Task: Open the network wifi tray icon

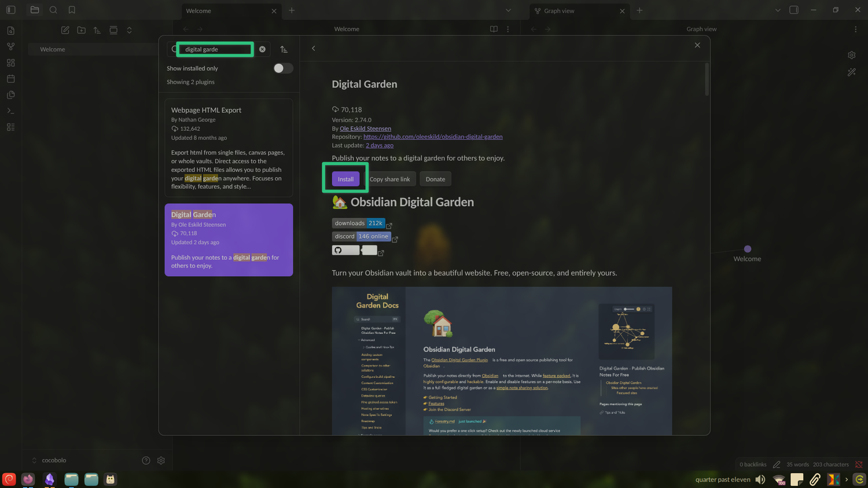Action: 779,479
